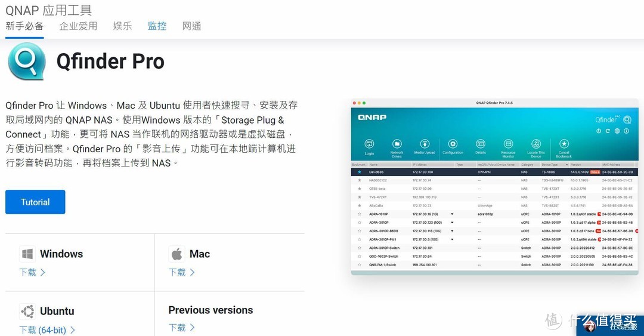Click the Windows 下载 link
Image resolution: width=644 pixels, height=336 pixels.
[x=28, y=272]
